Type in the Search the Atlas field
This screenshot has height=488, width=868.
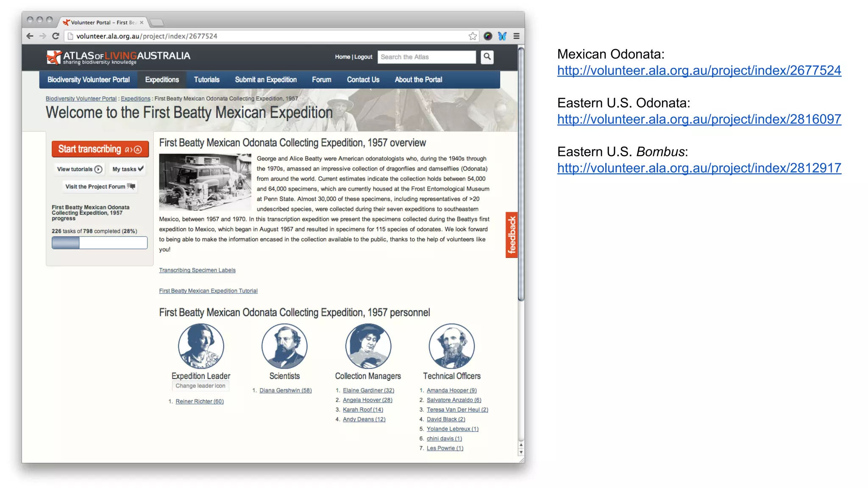coord(426,57)
